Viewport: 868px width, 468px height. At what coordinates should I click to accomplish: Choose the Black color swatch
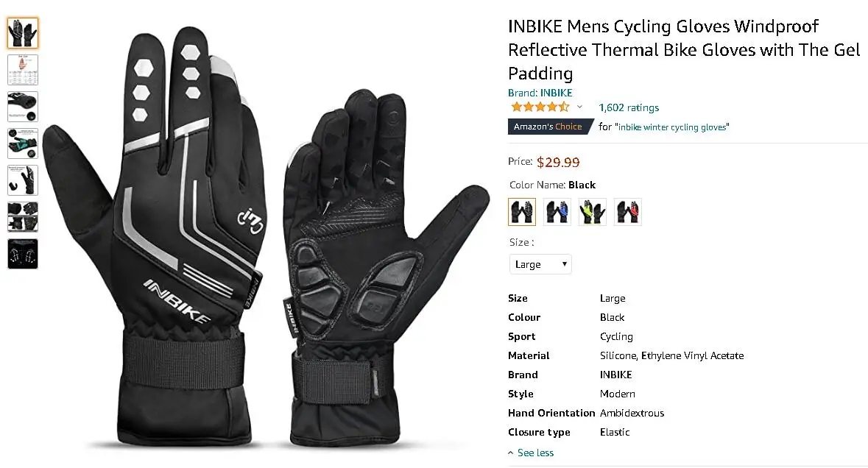pos(522,212)
